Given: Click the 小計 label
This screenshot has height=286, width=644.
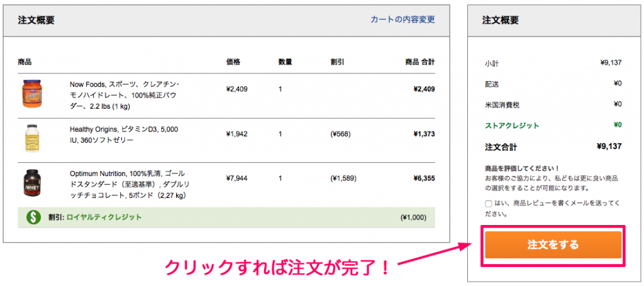Looking at the screenshot, I should click(492, 63).
